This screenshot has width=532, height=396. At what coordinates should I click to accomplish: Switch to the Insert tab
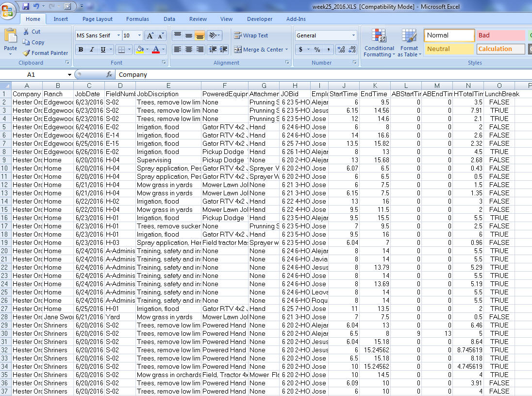point(61,19)
